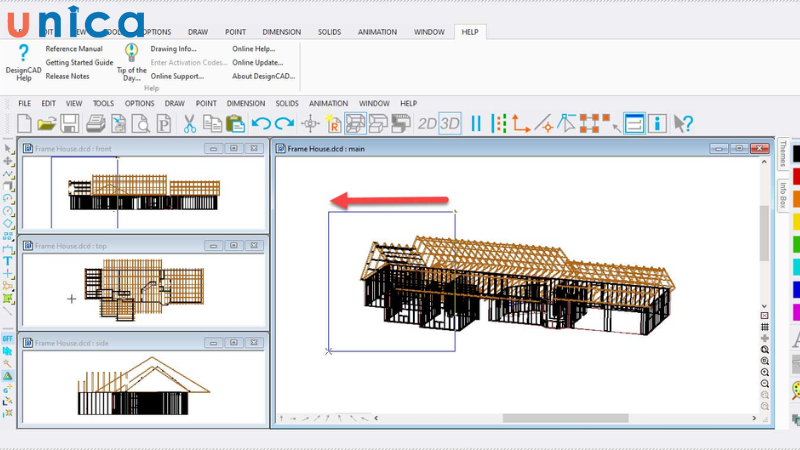Click Getting Started Guide link
Screen dimensions: 800x450
coord(79,62)
